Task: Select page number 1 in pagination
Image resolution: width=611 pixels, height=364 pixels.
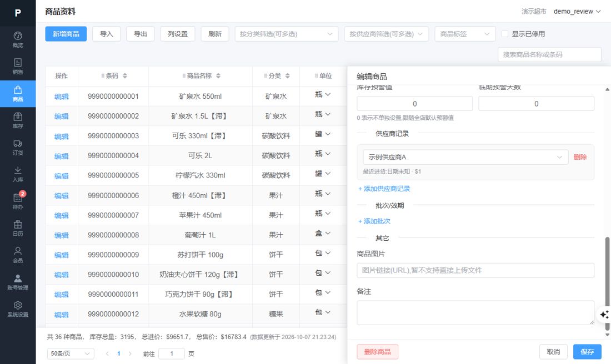Action: [119, 353]
